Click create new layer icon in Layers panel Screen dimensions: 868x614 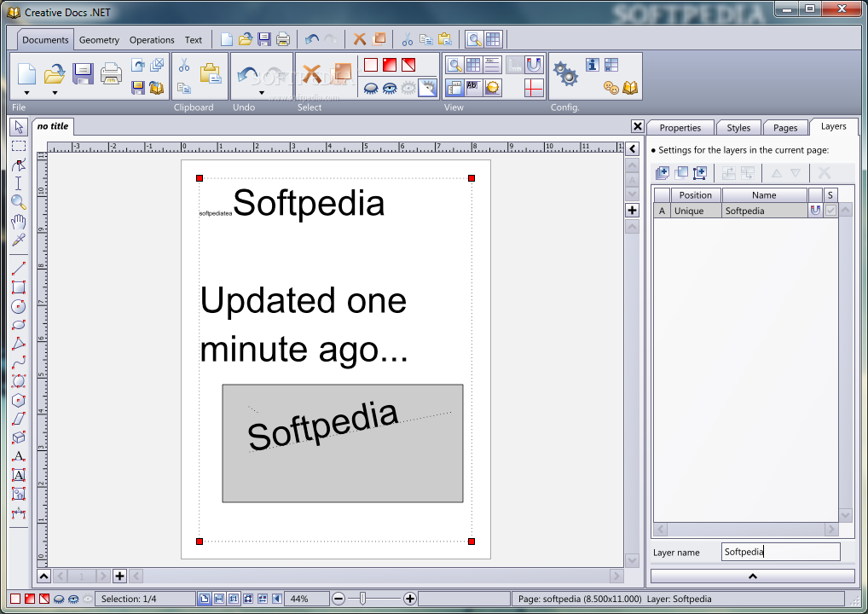tap(662, 173)
